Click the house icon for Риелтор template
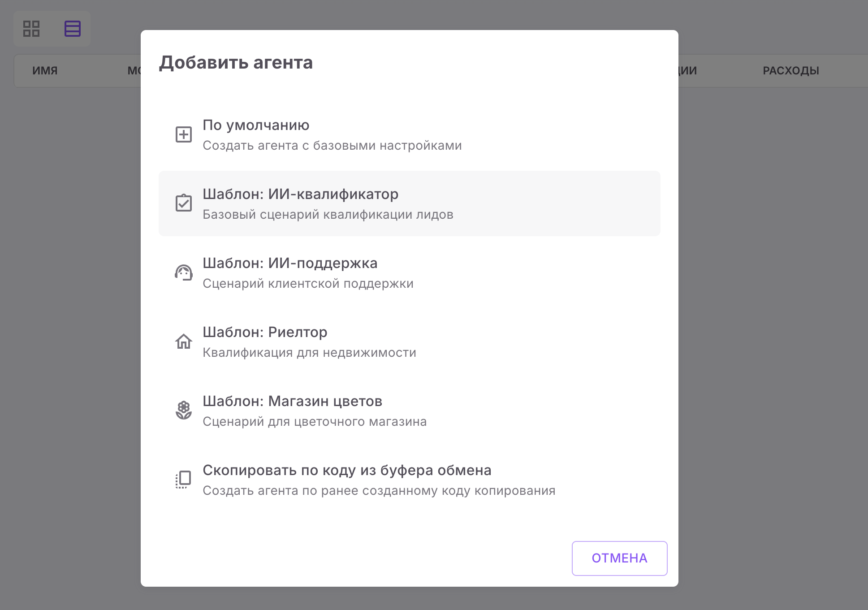Image resolution: width=868 pixels, height=610 pixels. point(183,342)
